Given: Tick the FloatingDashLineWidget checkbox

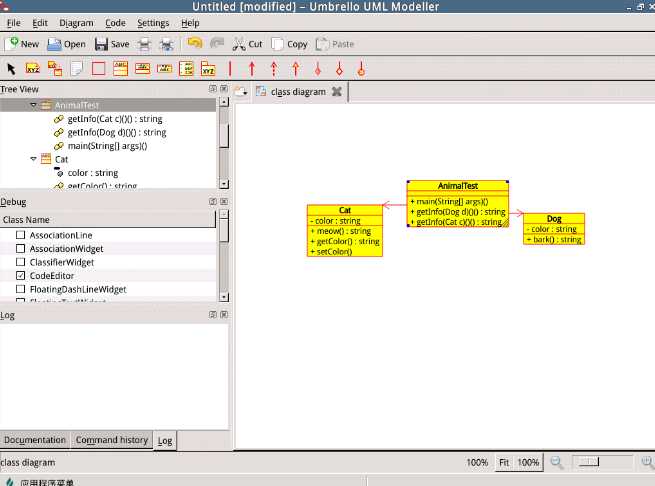Looking at the screenshot, I should click(20, 289).
